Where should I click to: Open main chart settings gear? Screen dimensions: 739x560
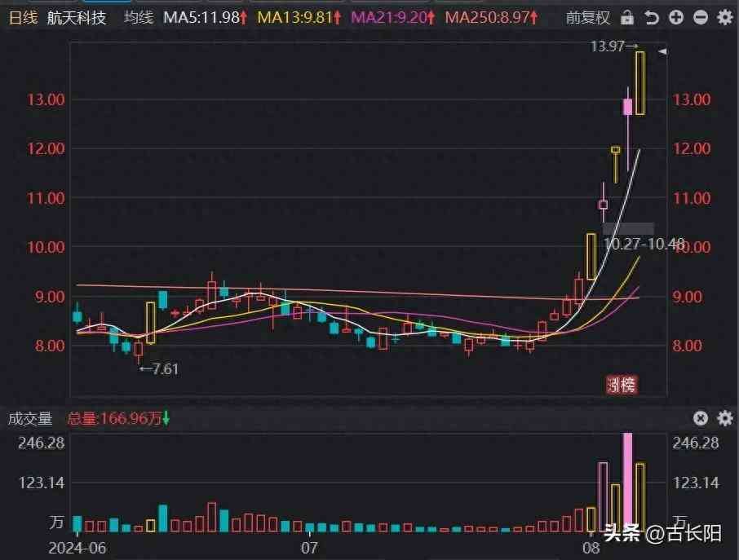click(724, 17)
